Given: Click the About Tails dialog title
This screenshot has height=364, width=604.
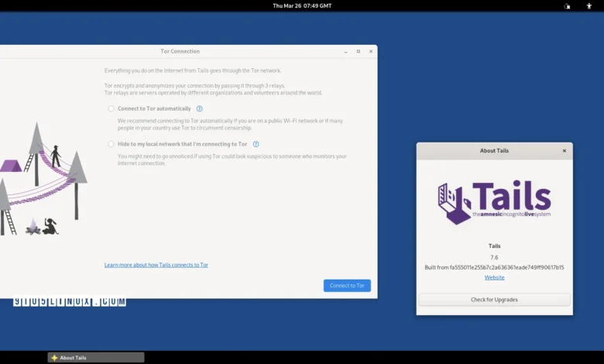Looking at the screenshot, I should [x=494, y=150].
